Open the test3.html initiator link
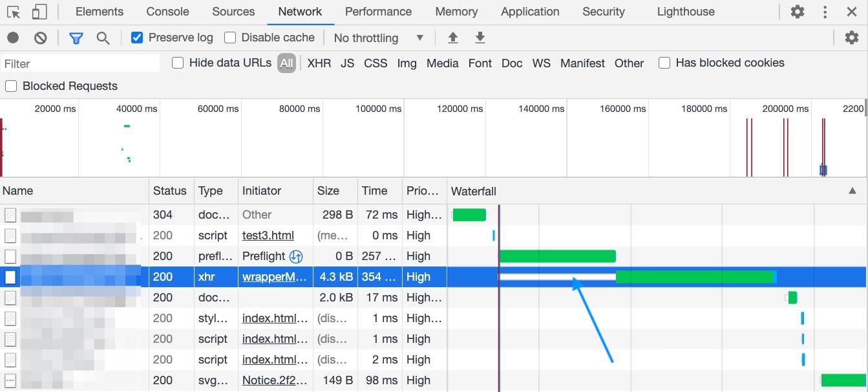Image resolution: width=868 pixels, height=392 pixels. pos(268,235)
